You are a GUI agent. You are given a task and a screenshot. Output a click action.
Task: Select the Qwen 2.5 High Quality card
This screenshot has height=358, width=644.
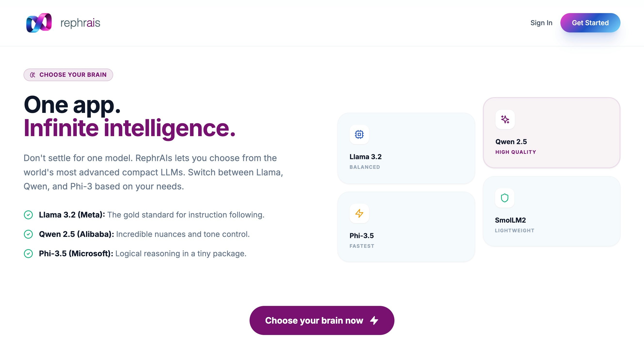(x=552, y=133)
